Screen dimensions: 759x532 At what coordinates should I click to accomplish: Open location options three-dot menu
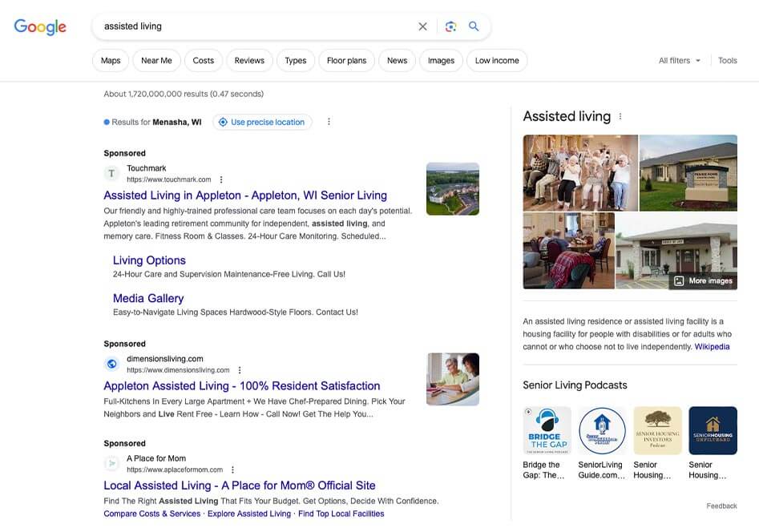[x=329, y=122]
